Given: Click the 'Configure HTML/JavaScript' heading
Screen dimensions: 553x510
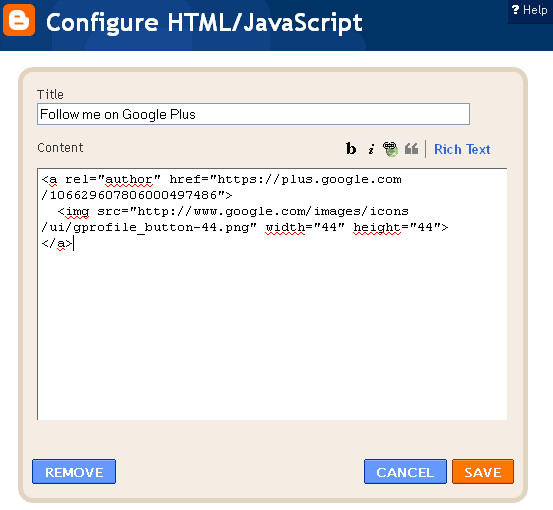Looking at the screenshot, I should tap(204, 23).
